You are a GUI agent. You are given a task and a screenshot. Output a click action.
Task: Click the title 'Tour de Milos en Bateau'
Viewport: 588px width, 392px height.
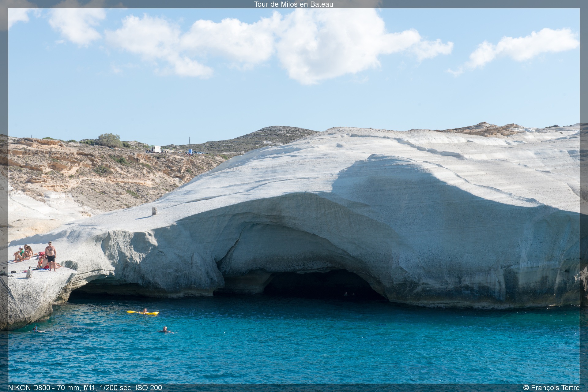tap(293, 4)
